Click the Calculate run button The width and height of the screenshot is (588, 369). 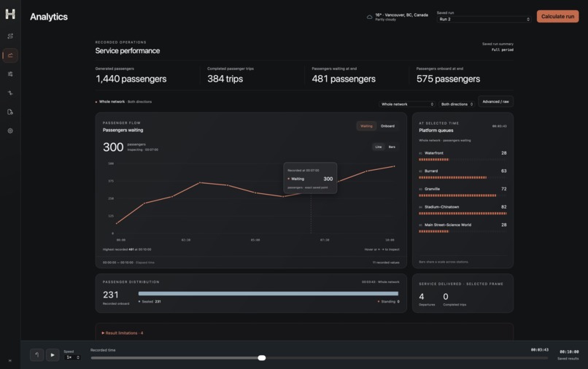coord(557,17)
